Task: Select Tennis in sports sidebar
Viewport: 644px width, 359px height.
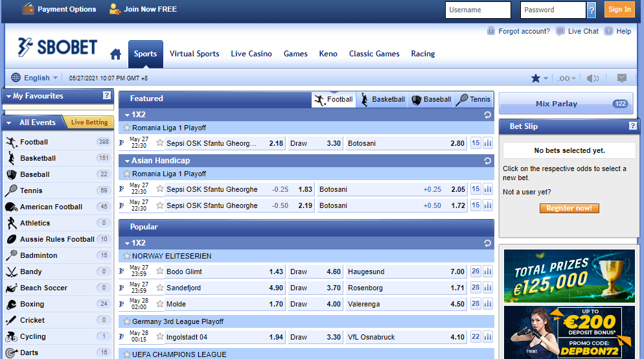Action: (58, 191)
